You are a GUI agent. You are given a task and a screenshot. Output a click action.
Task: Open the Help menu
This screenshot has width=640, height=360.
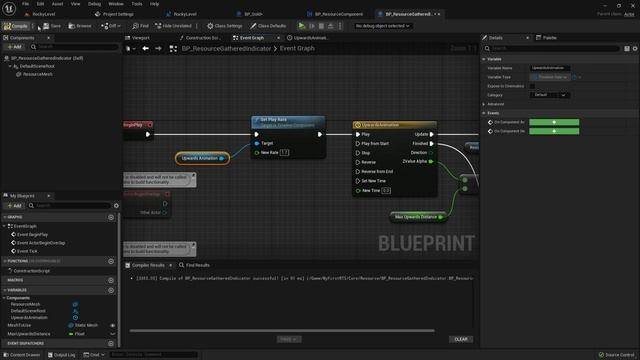coord(154,4)
